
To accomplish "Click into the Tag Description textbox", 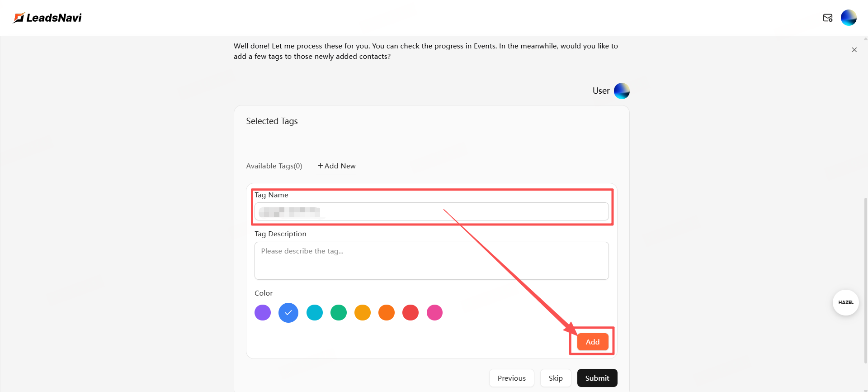I will point(431,261).
